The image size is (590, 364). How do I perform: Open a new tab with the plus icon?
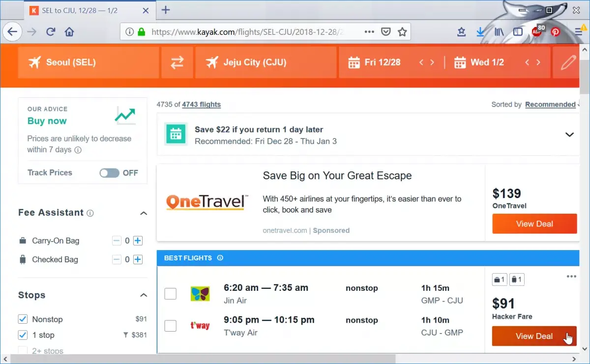click(166, 10)
